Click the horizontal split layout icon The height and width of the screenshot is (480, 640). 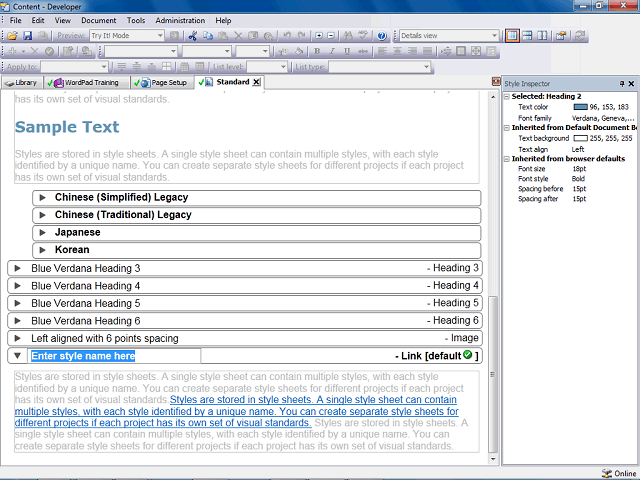527,36
